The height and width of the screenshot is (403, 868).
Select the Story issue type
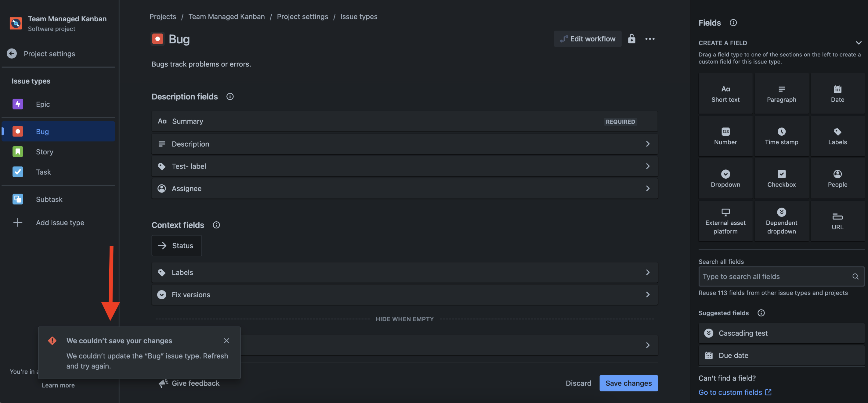(58, 152)
